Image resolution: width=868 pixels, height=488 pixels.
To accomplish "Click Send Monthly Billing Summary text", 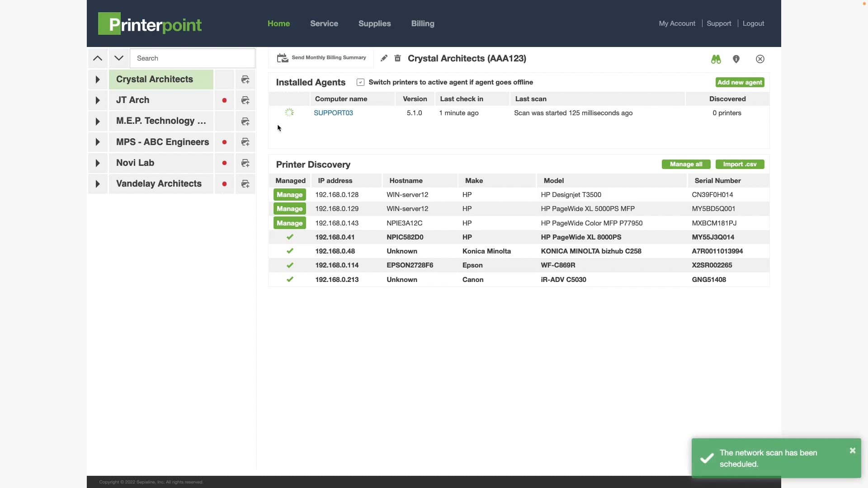I will pyautogui.click(x=329, y=57).
